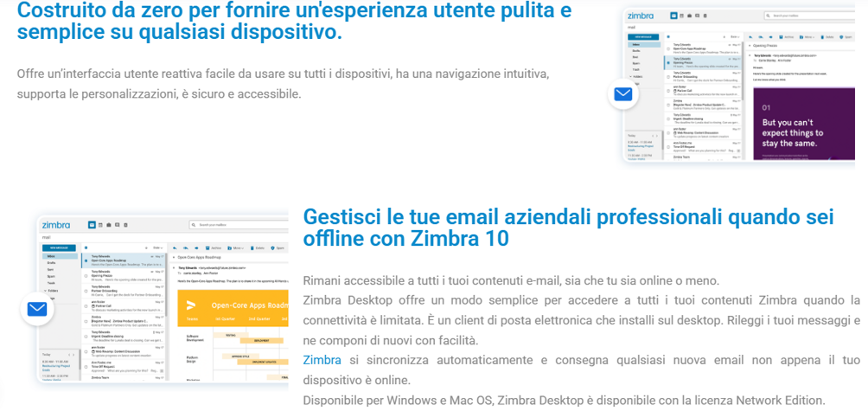Delete the Open-Core Apps Roadmap message
Screen dimensions: 868x411
click(x=258, y=248)
